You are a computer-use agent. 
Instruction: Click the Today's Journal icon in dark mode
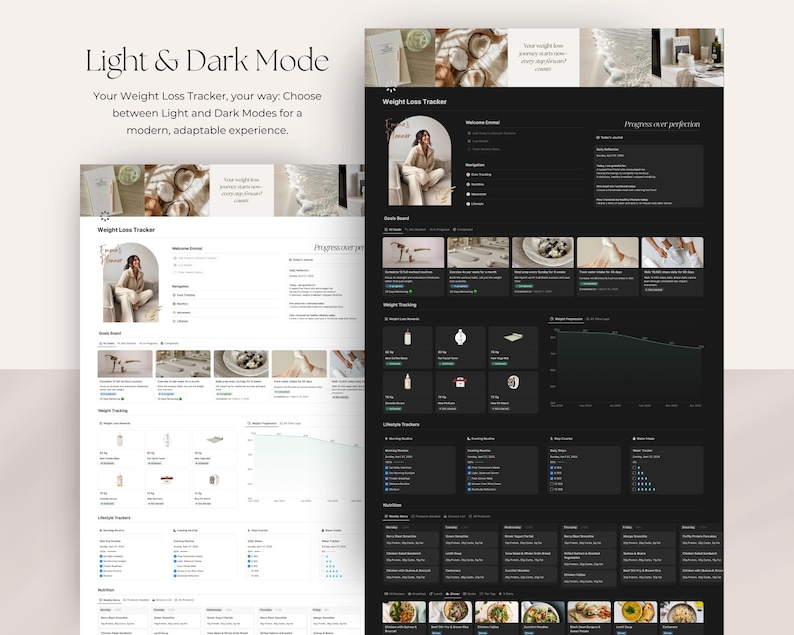pos(598,137)
